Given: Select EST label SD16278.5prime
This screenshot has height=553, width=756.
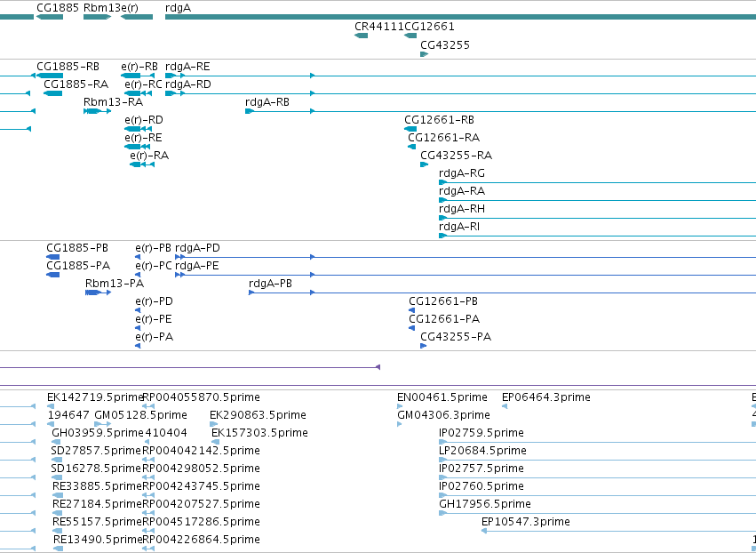Looking at the screenshot, I should tap(96, 469).
